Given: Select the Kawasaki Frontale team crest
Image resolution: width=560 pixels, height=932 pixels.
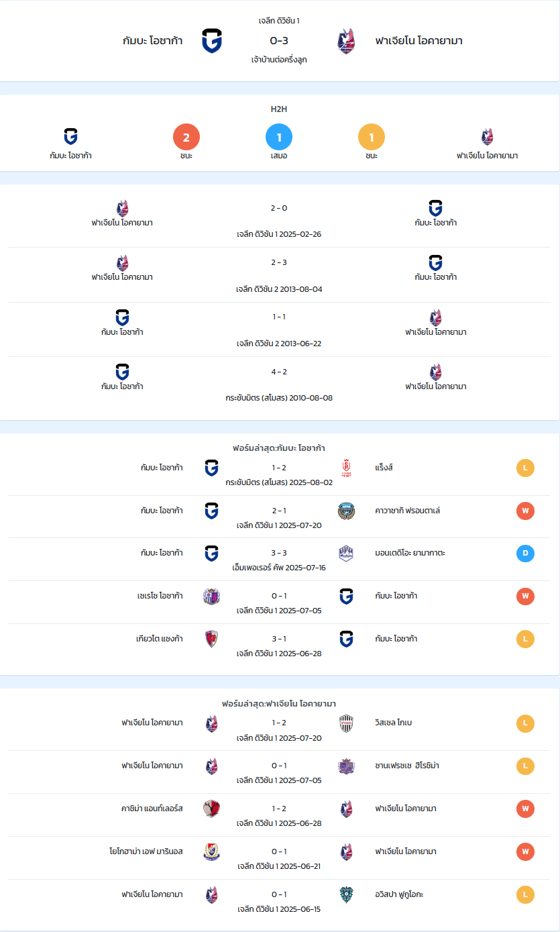Looking at the screenshot, I should pyautogui.click(x=346, y=511).
